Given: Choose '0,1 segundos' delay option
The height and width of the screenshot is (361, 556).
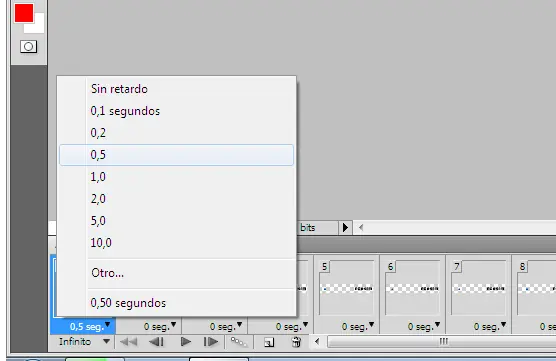Looking at the screenshot, I should (x=176, y=111).
